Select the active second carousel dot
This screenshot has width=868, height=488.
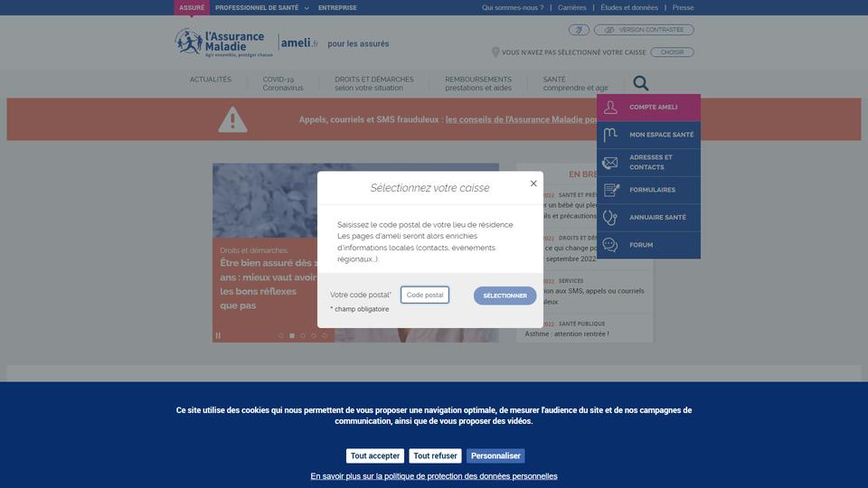(x=292, y=336)
